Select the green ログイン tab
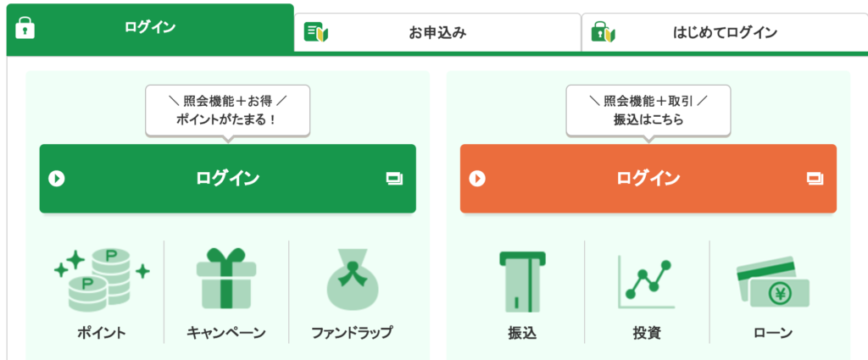Image resolution: width=868 pixels, height=360 pixels. click(x=150, y=28)
